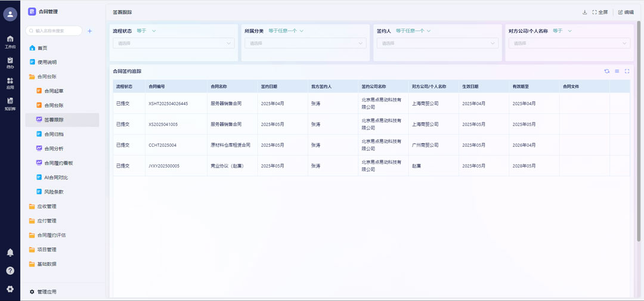Open the 流程状态 selection dropdown
The width and height of the screenshot is (644, 301).
[173, 43]
